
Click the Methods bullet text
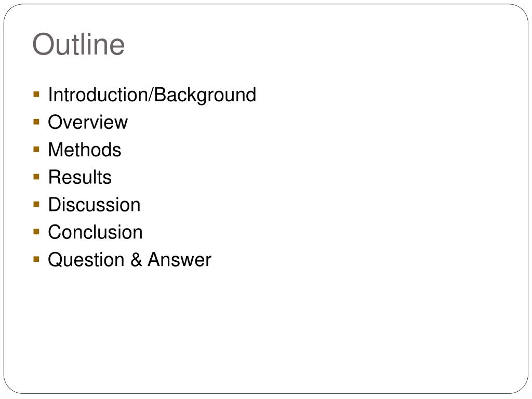[x=85, y=149]
